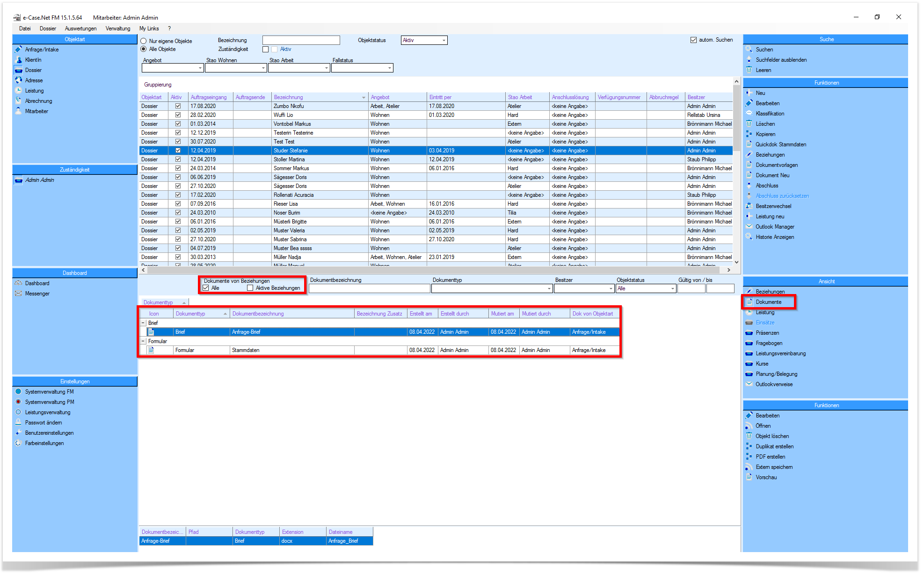Select Nur eigene Objekte radio button
This screenshot has width=924, height=575.
144,41
